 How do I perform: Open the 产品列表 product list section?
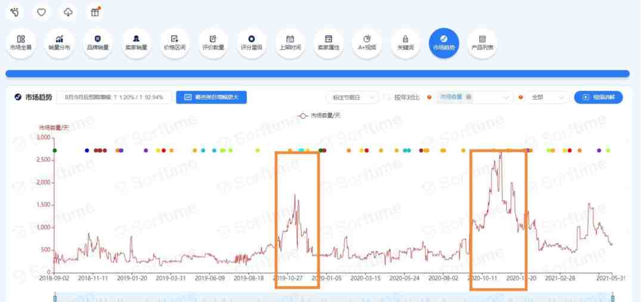click(x=482, y=43)
